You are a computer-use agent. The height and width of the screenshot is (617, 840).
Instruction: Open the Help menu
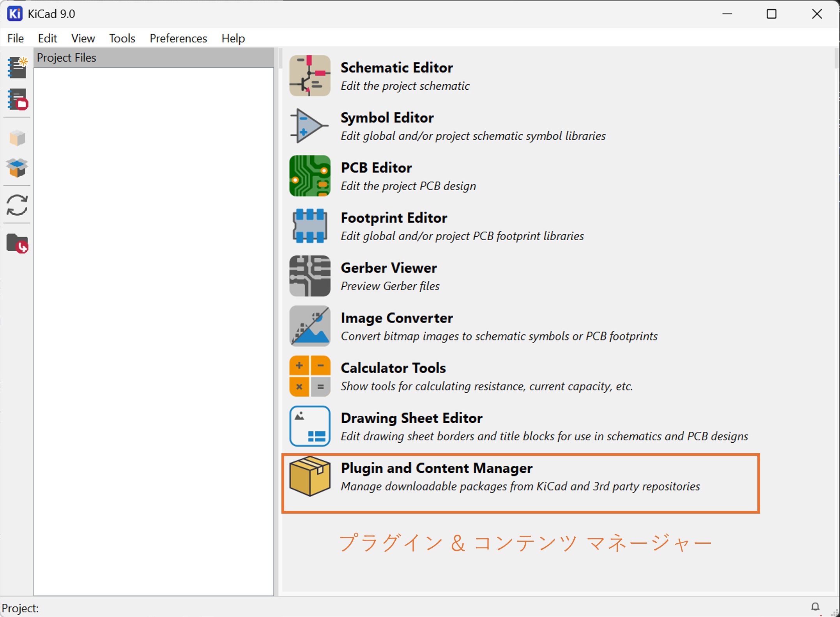click(233, 38)
